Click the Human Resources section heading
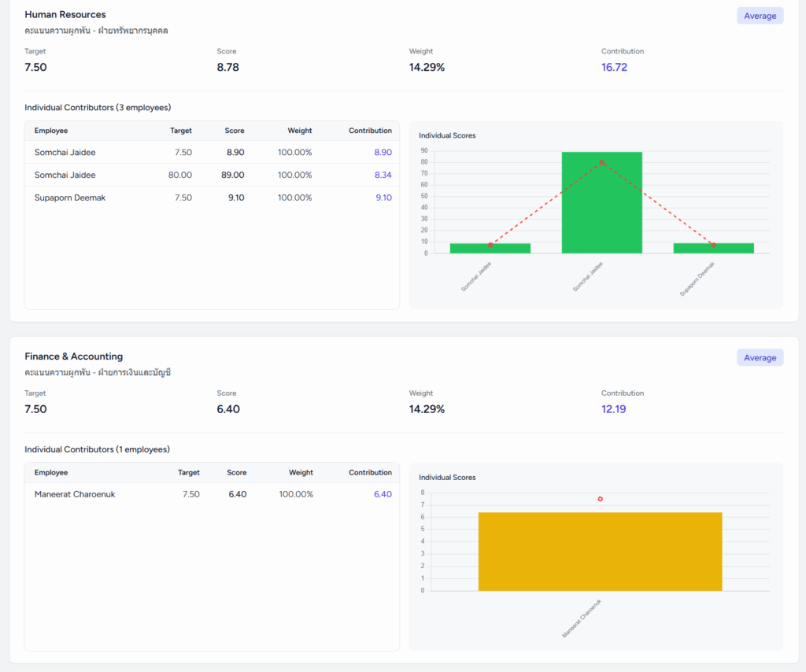The height and width of the screenshot is (672, 806). pyautogui.click(x=65, y=14)
